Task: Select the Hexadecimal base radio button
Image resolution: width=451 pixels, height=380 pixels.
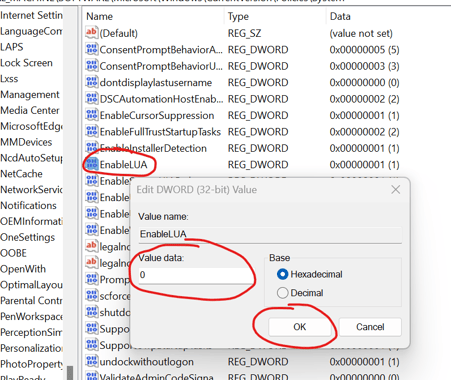Action: point(282,274)
